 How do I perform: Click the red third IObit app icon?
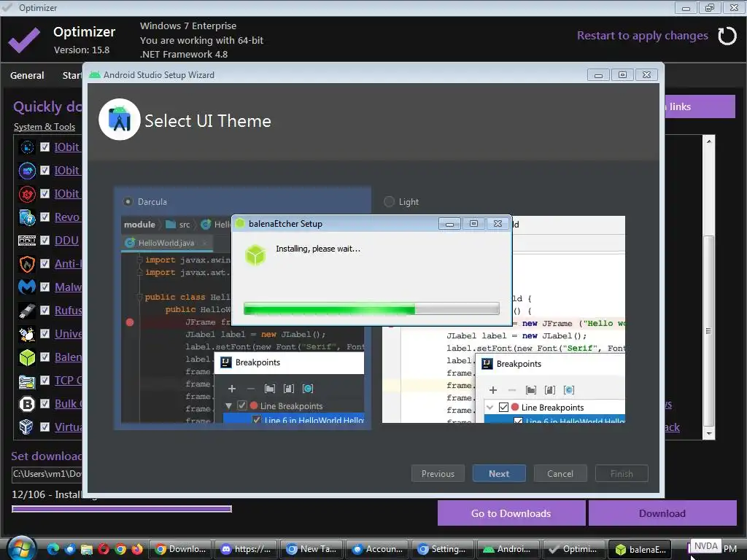click(x=27, y=194)
